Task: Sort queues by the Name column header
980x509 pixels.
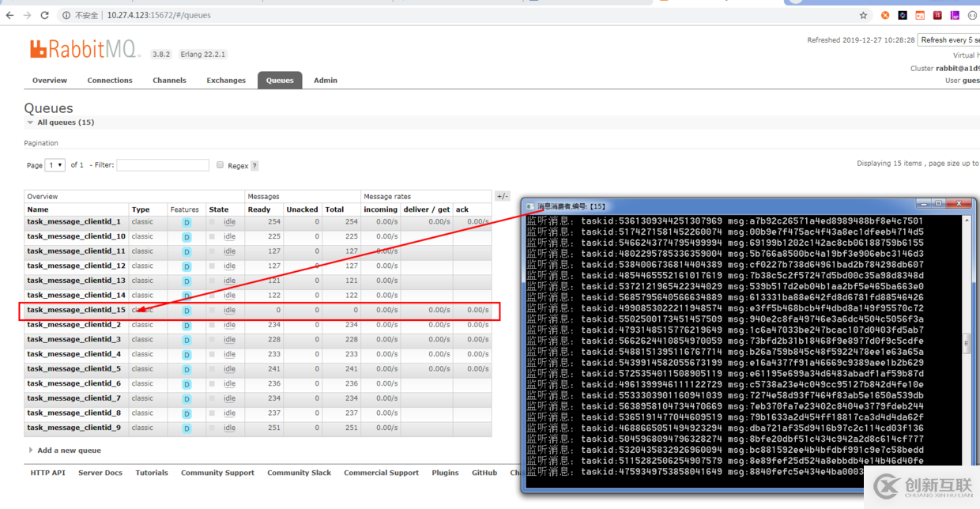Action: [x=38, y=209]
